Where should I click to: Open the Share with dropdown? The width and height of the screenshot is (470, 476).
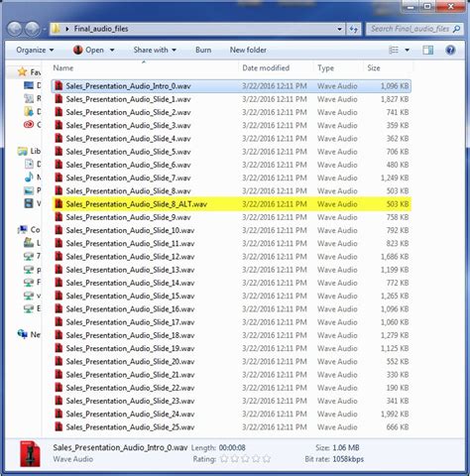point(155,50)
